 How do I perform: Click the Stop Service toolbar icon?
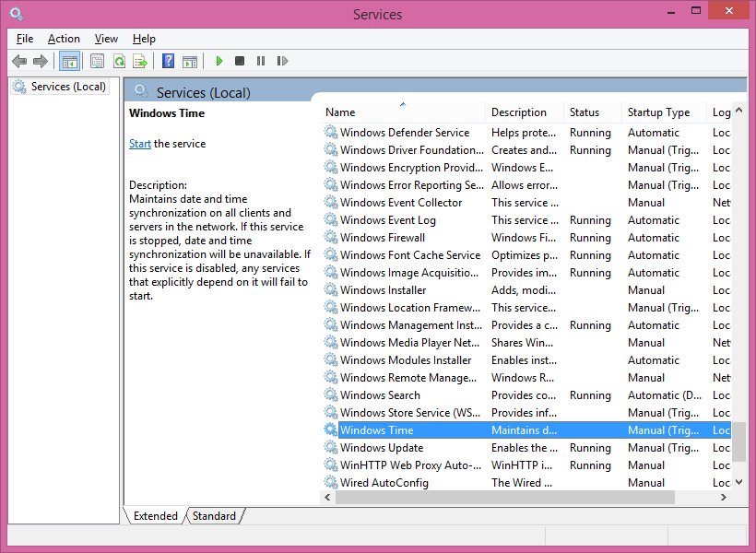coord(239,61)
